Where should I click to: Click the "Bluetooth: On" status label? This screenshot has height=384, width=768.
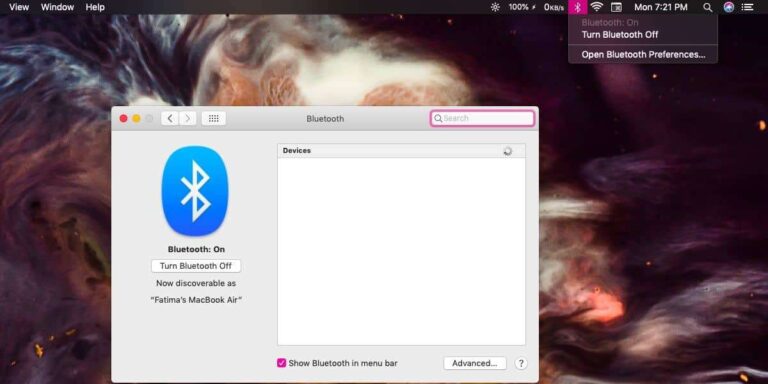pos(196,249)
